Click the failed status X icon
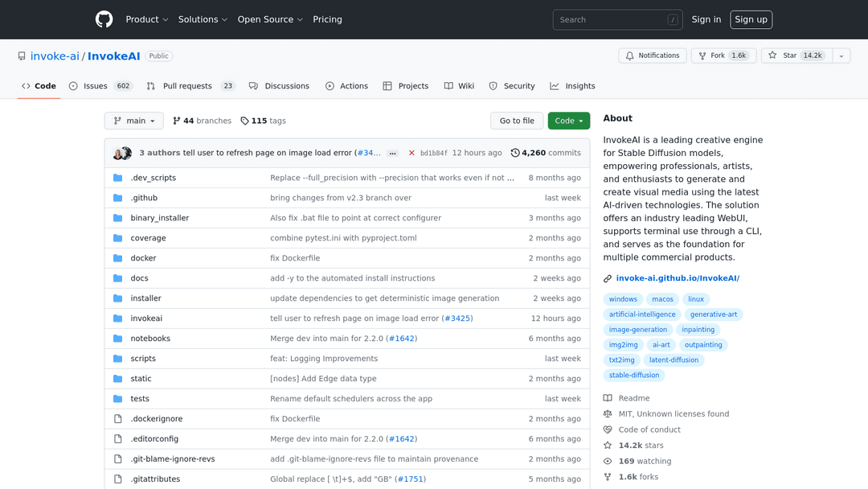The height and width of the screenshot is (489, 868). [411, 153]
